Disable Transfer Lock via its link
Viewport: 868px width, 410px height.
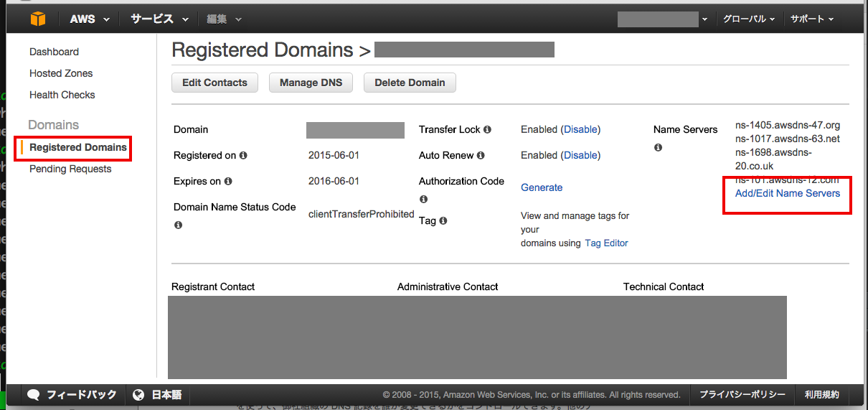coord(580,130)
